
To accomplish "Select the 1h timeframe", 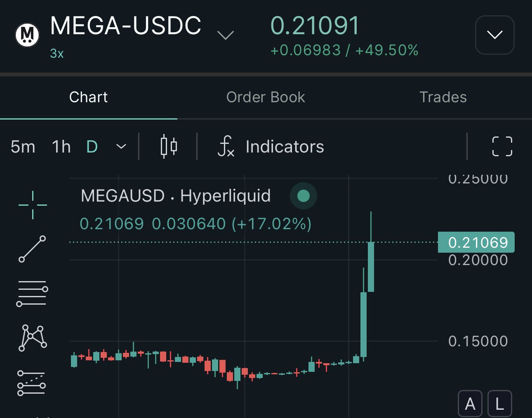I will [61, 146].
